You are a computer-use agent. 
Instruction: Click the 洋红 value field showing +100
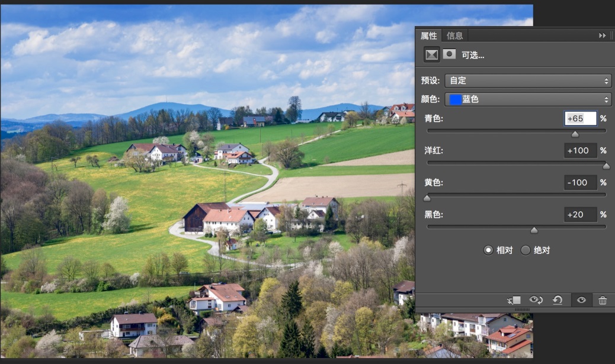580,150
